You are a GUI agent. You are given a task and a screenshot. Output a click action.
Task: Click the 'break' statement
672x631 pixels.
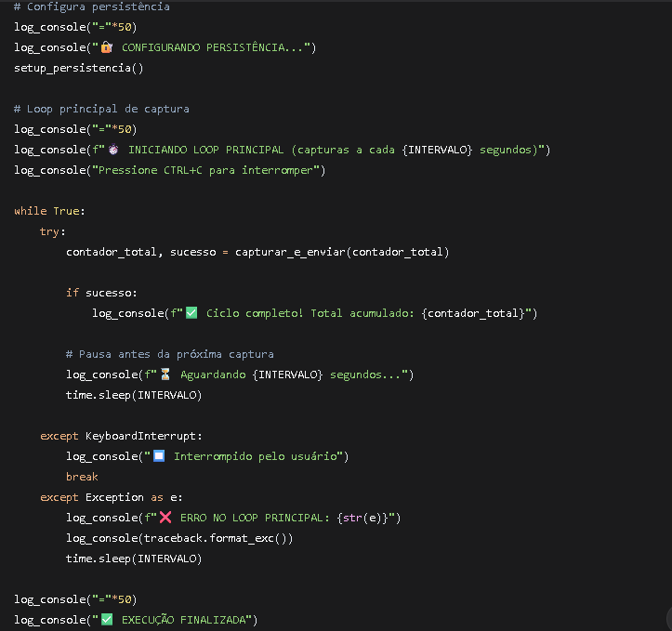(82, 477)
